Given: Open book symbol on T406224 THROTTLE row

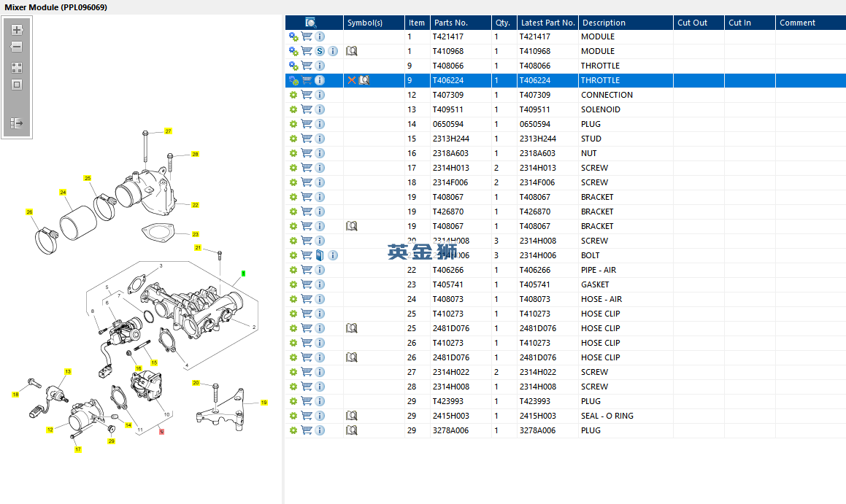Looking at the screenshot, I should tap(365, 80).
